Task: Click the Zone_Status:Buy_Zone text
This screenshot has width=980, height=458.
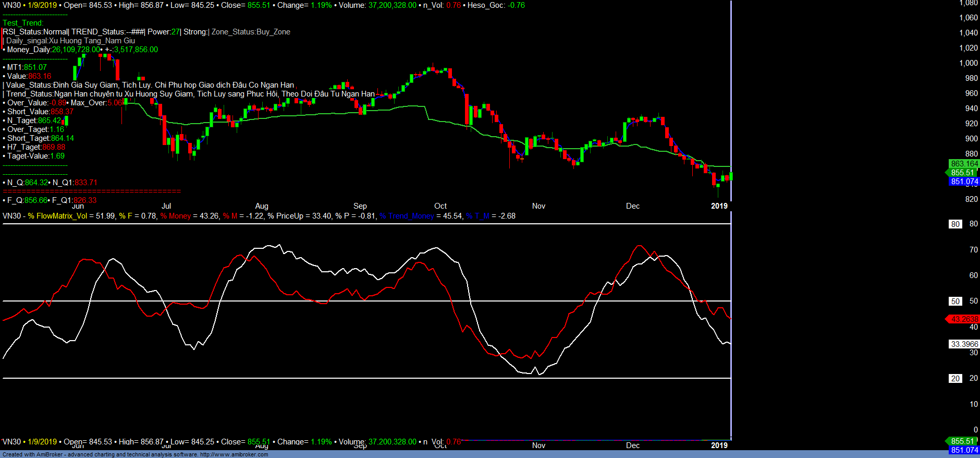Action: click(251, 32)
